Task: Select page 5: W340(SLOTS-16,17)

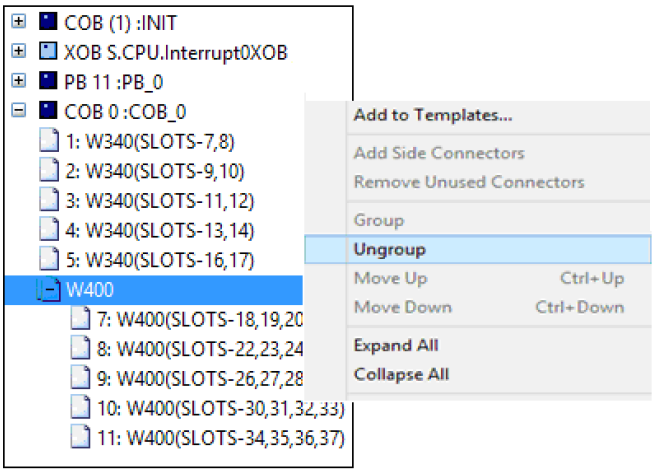Action: (x=160, y=260)
